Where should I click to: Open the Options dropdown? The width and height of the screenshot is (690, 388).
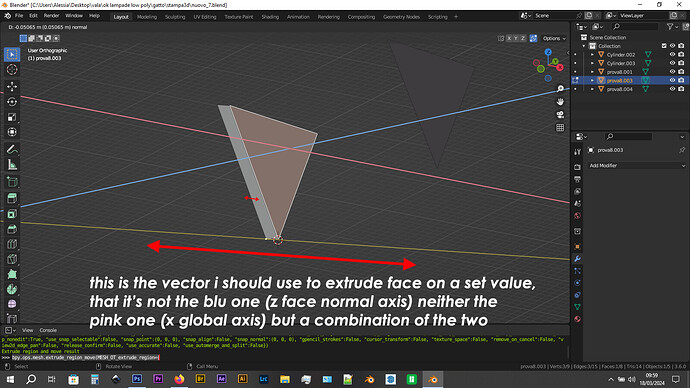554,38
